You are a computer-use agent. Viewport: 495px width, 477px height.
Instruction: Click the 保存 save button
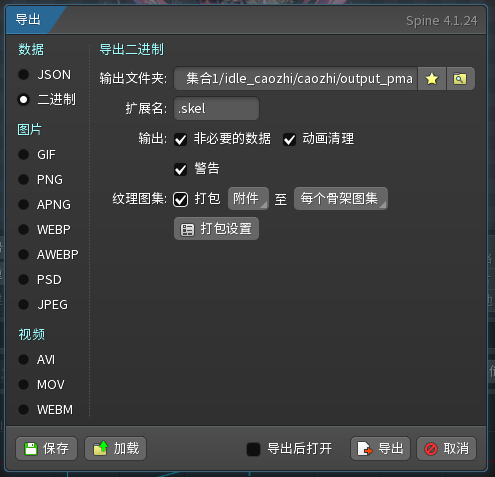[46, 449]
